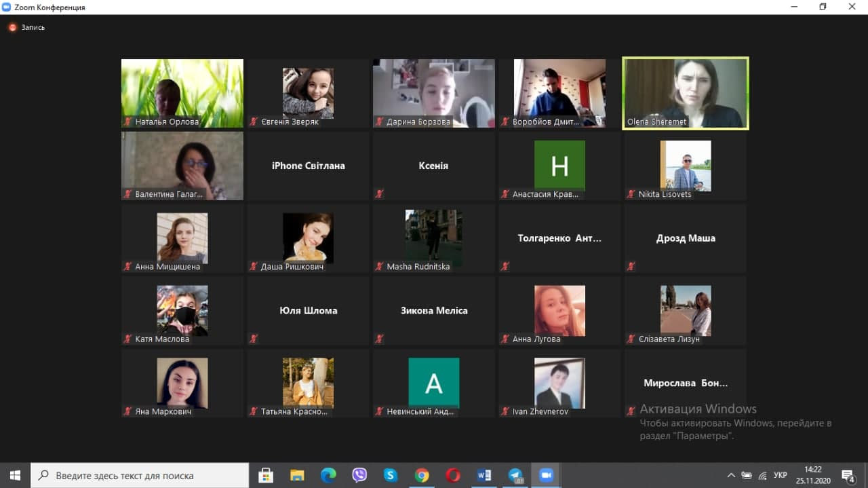Open File Explorer from the taskbar
This screenshot has height=488, width=868.
297,475
